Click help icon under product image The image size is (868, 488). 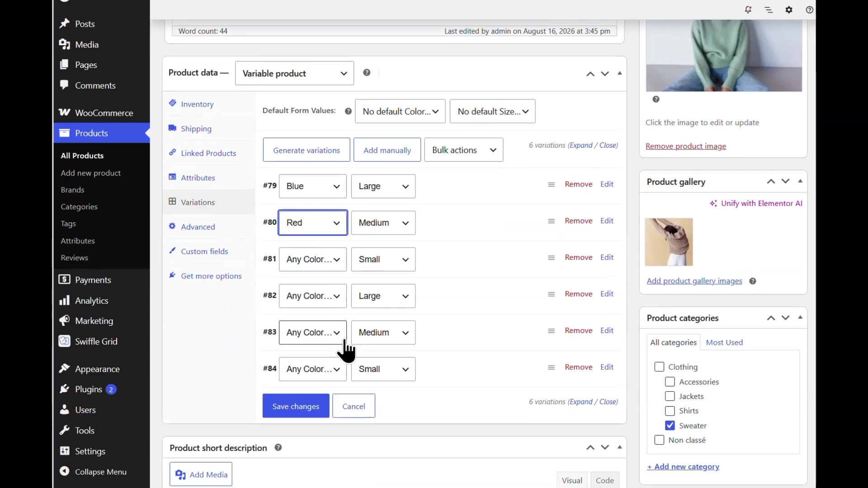pyautogui.click(x=656, y=99)
